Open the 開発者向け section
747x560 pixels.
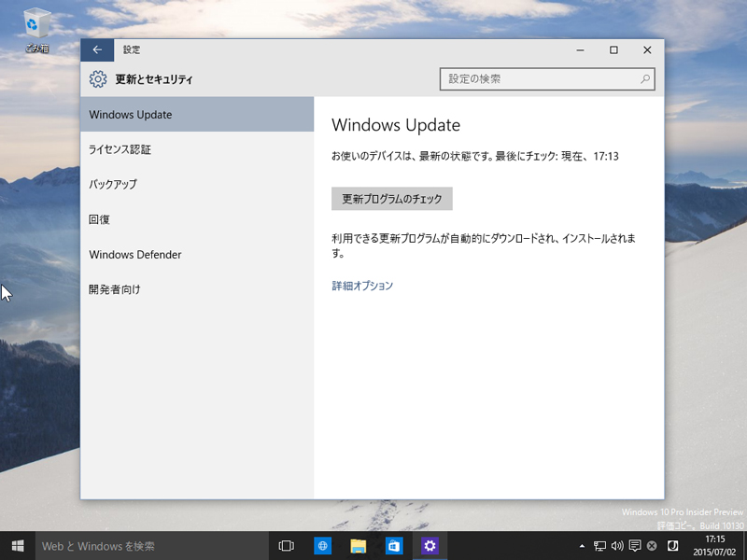tap(197, 289)
